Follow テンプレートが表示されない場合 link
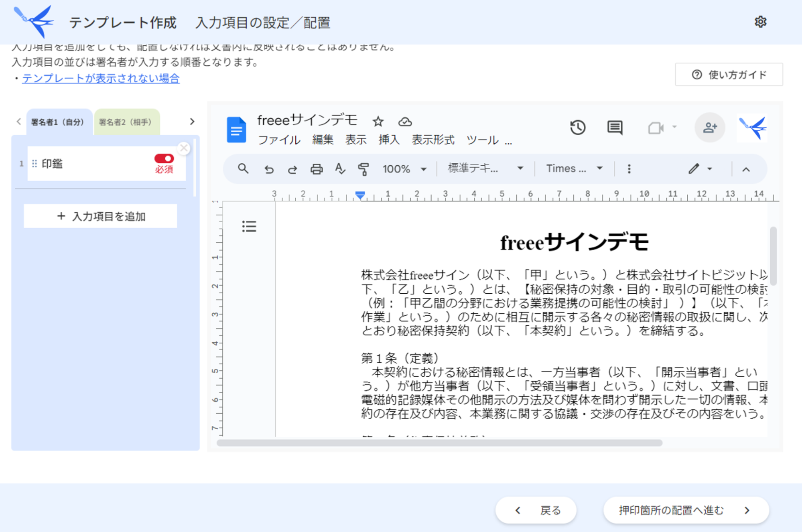Image resolution: width=802 pixels, height=532 pixels. tap(101, 78)
